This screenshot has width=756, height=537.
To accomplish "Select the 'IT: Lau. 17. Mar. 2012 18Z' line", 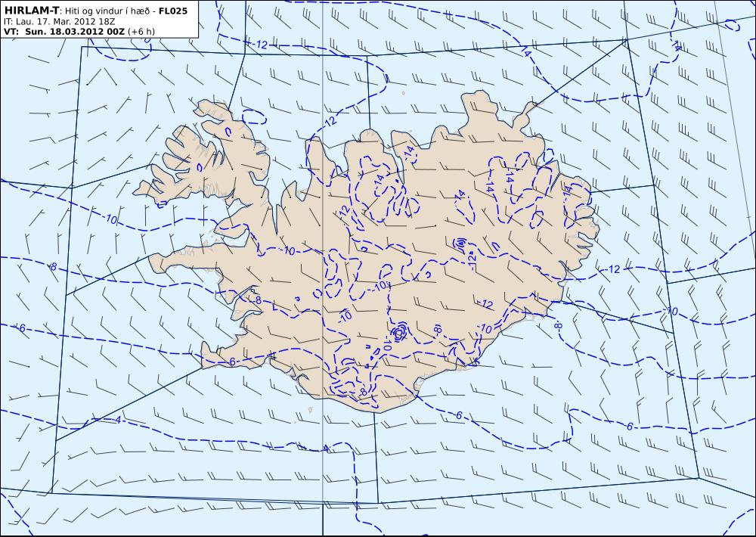I will tap(59, 21).
